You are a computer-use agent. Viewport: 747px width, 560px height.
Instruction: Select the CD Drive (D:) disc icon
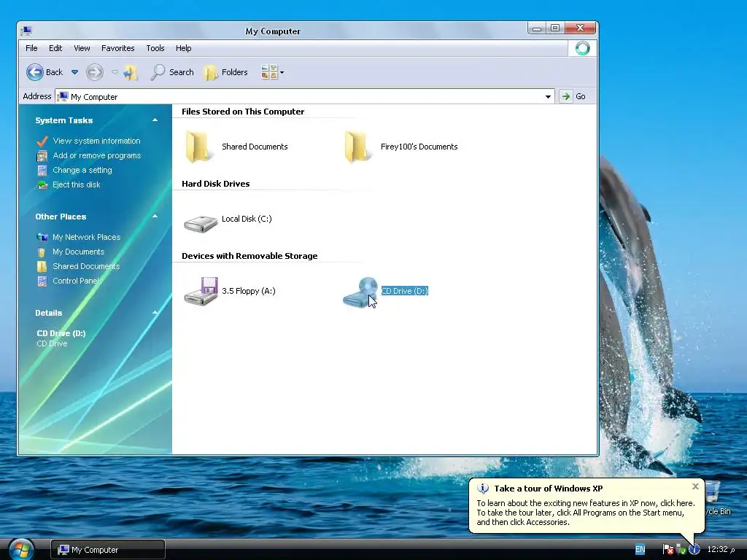click(x=360, y=292)
